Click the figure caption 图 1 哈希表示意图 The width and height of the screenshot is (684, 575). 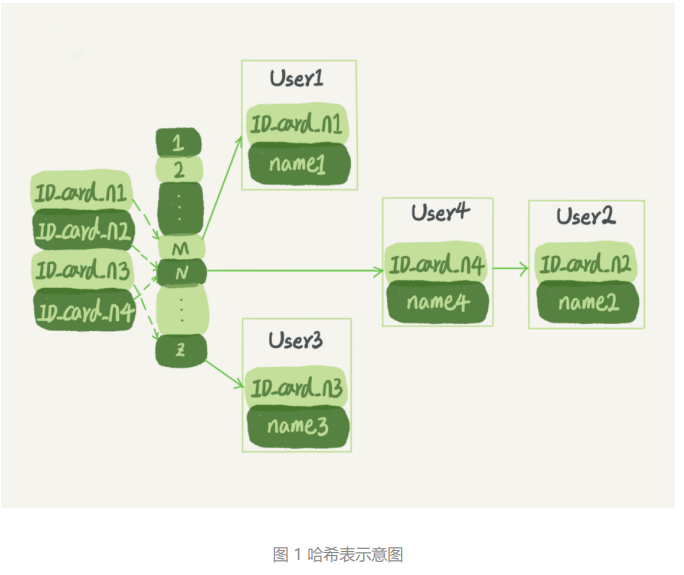[x=338, y=555]
